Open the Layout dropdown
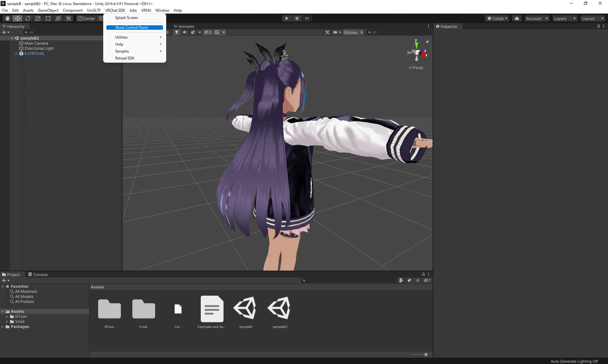608x364 pixels. [x=592, y=18]
